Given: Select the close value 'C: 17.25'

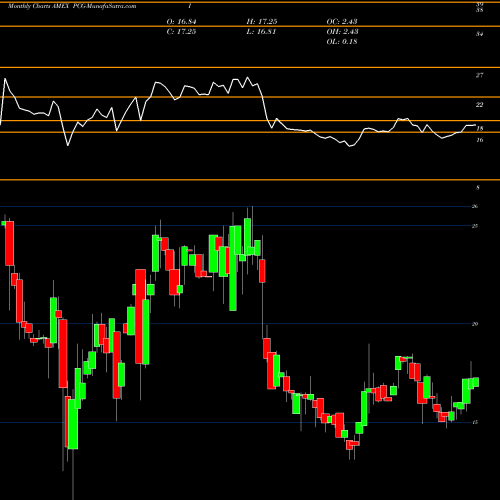Looking at the screenshot, I should coord(181,32).
